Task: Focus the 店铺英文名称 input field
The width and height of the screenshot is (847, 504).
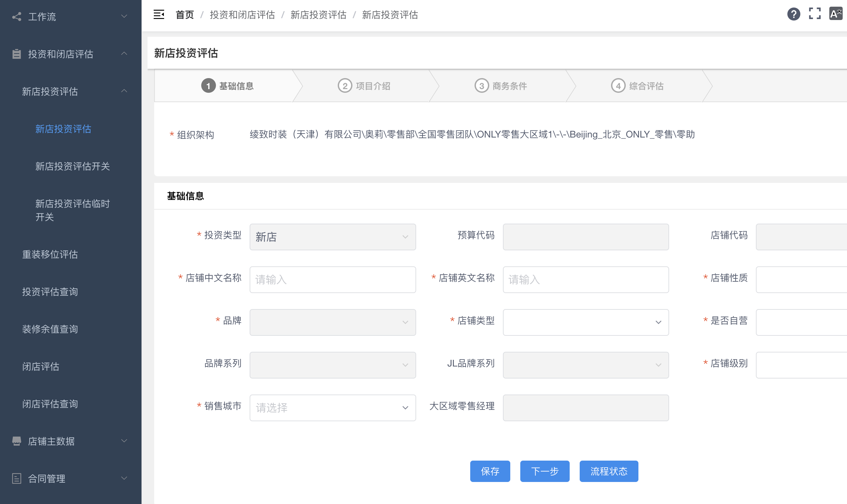Action: (586, 280)
